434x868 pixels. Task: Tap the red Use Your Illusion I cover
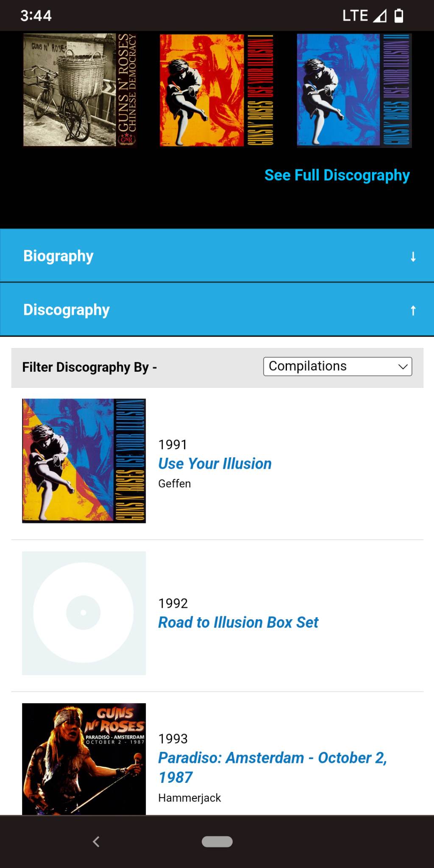point(217,90)
